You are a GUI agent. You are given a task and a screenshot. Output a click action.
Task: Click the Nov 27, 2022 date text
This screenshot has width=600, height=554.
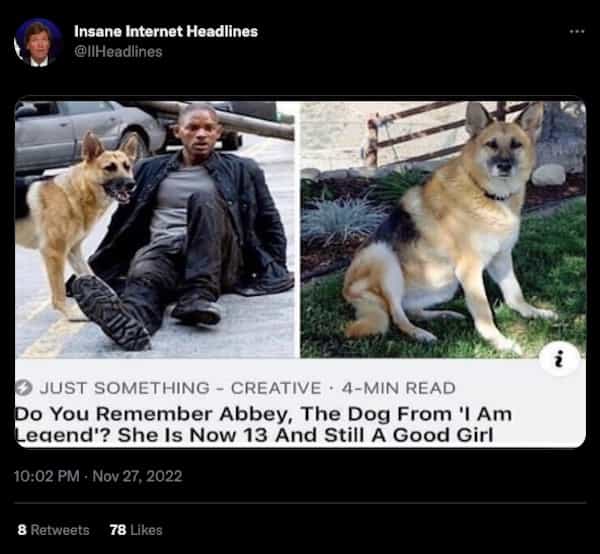click(137, 476)
